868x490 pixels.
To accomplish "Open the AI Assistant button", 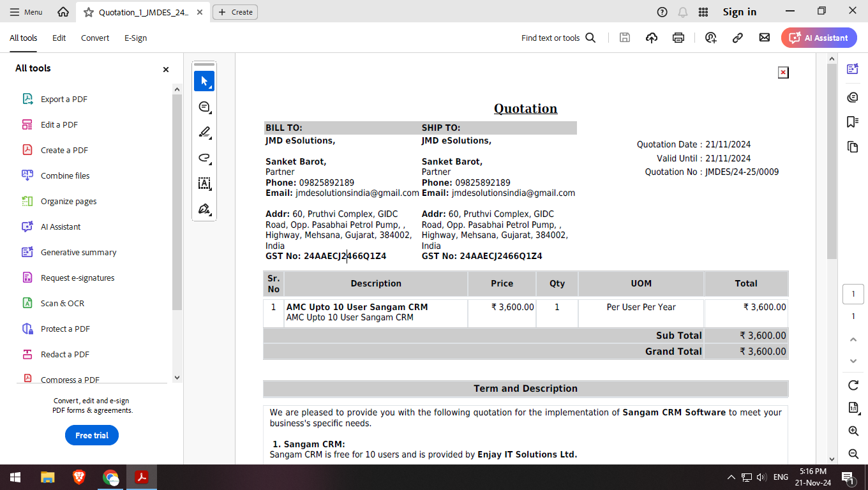I will point(819,38).
